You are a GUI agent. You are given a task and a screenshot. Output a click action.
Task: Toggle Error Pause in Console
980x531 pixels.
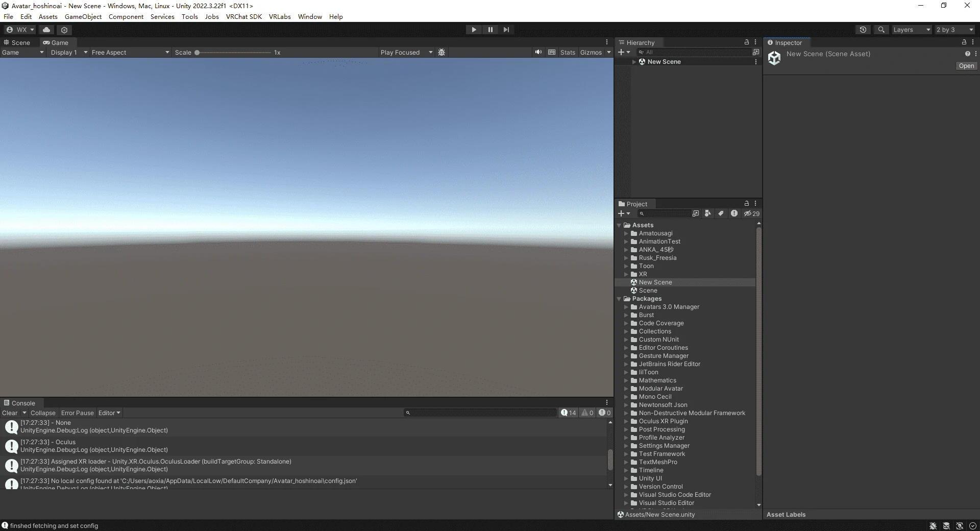77,413
